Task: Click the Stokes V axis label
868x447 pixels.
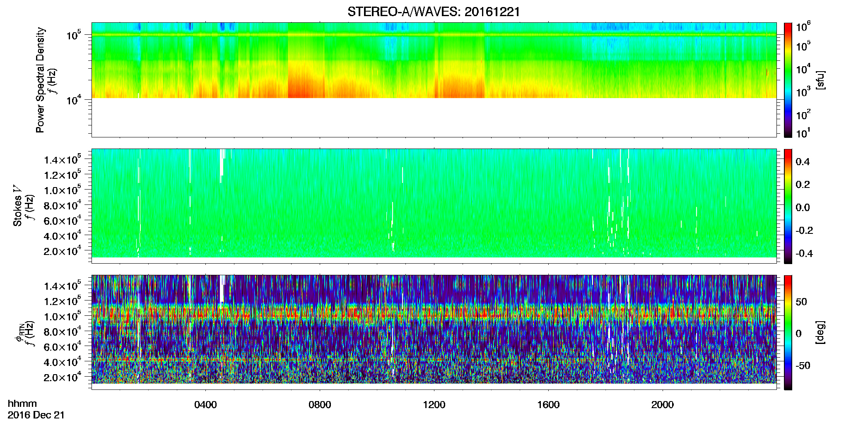Action: coord(17,206)
